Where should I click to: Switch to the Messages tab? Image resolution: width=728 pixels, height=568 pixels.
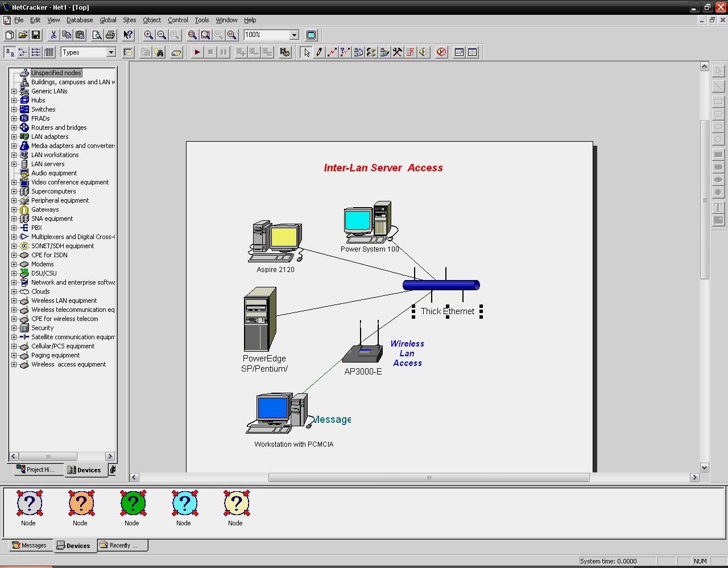tap(30, 545)
